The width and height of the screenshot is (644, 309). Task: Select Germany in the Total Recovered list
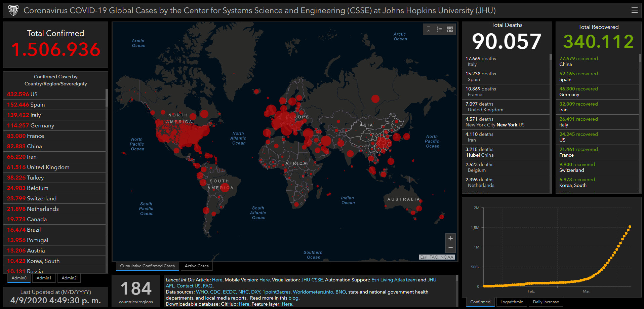coord(578,92)
